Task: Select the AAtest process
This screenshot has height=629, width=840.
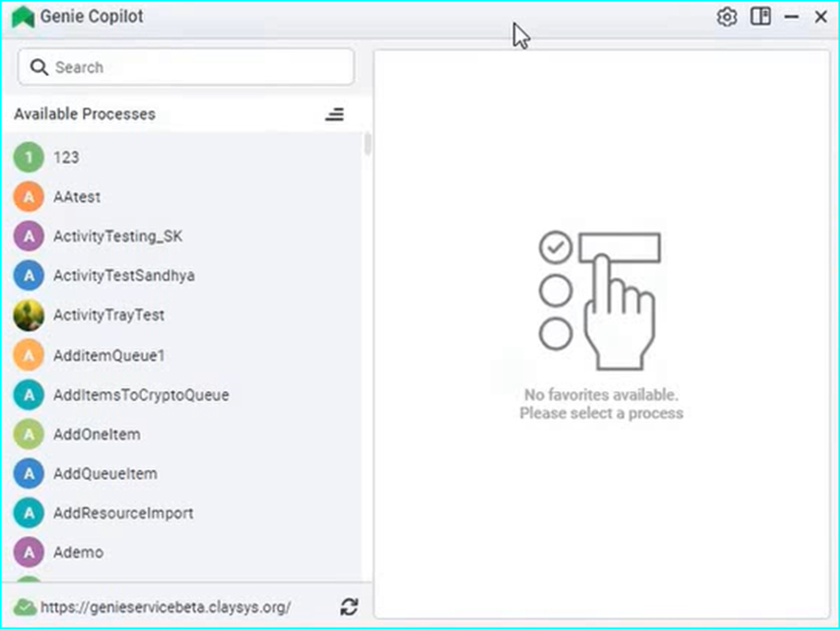Action: 182,196
